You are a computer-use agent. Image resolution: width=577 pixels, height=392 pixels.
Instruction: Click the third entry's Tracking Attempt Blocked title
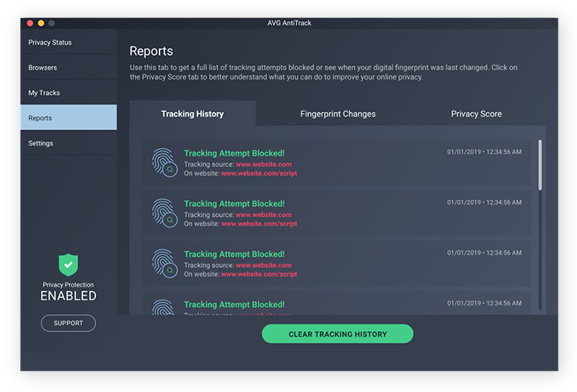pyautogui.click(x=234, y=254)
